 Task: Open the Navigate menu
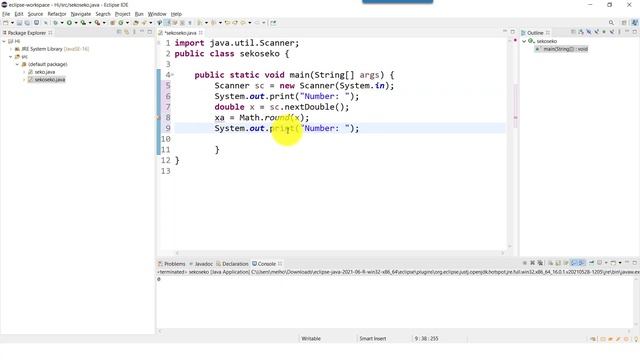click(81, 14)
